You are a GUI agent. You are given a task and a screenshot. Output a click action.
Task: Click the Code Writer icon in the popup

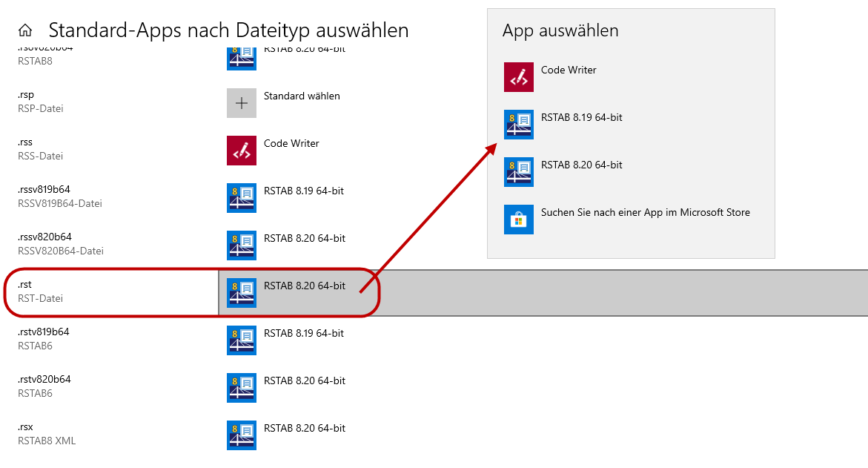coord(518,76)
